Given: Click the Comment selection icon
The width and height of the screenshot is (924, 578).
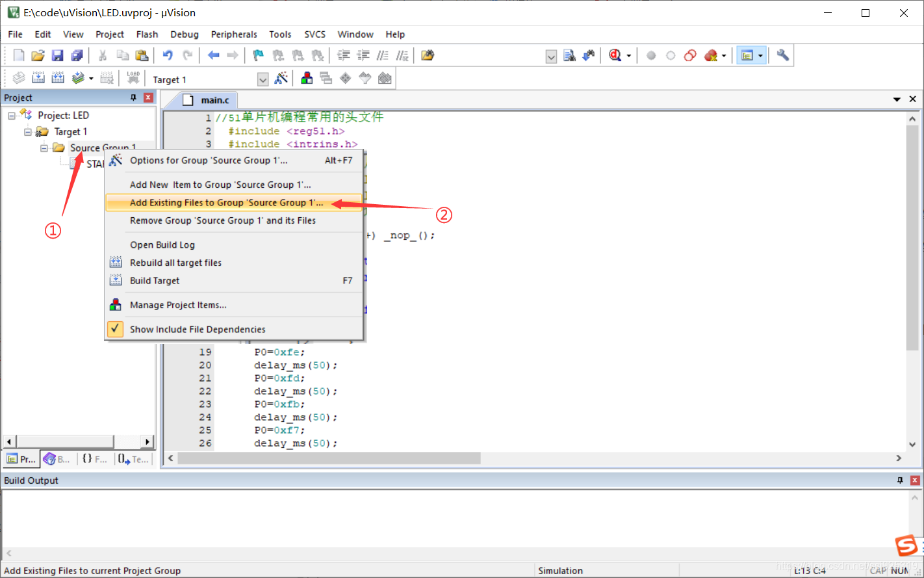Looking at the screenshot, I should tap(383, 55).
